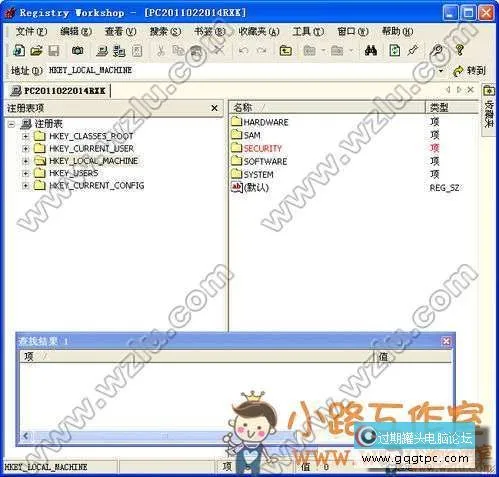Click the go up one level folder icon
Screen dimensions: 499x477
click(x=286, y=51)
